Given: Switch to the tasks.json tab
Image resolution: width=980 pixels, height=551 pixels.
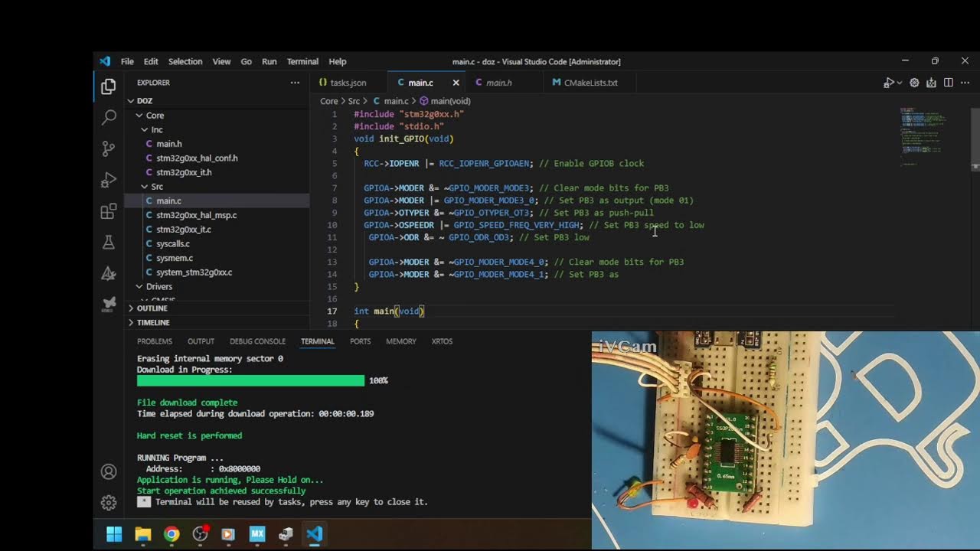Looking at the screenshot, I should point(348,83).
